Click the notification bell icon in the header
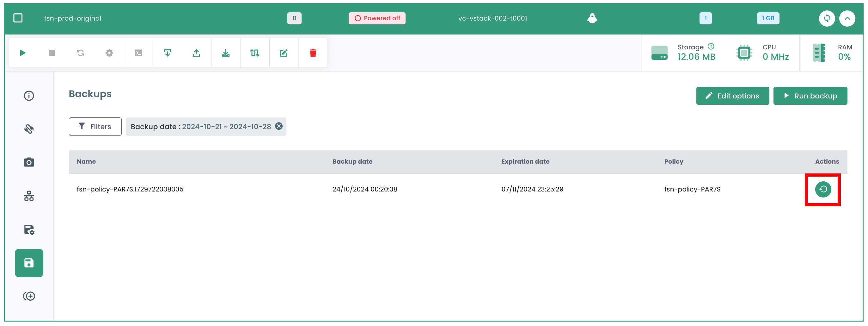Viewport: 868px width, 326px height. [592, 18]
